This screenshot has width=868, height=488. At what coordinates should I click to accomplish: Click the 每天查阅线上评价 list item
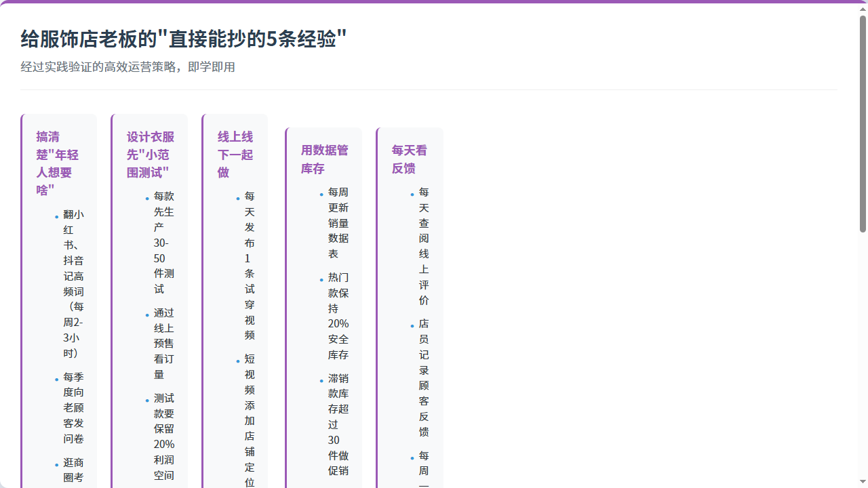[x=424, y=246]
